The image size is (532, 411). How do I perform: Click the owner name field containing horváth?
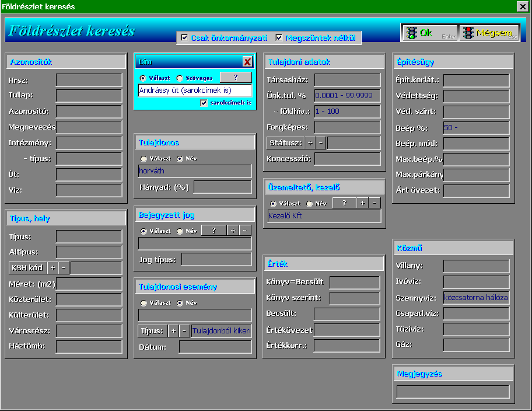pyautogui.click(x=195, y=171)
